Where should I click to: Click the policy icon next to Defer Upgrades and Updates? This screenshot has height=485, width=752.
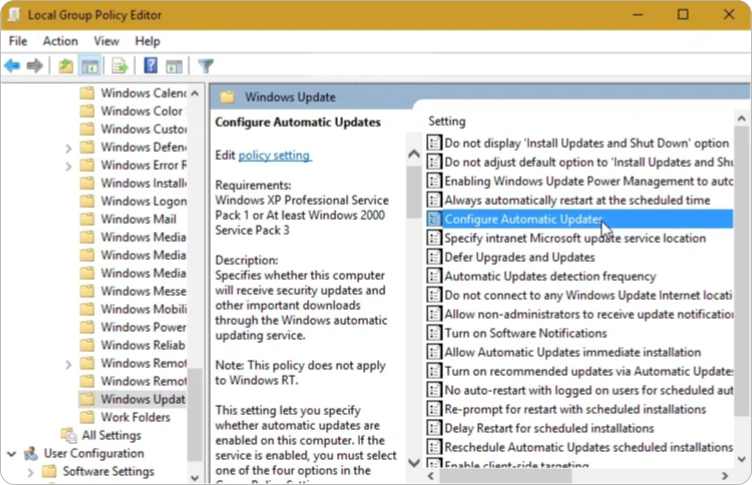click(434, 257)
